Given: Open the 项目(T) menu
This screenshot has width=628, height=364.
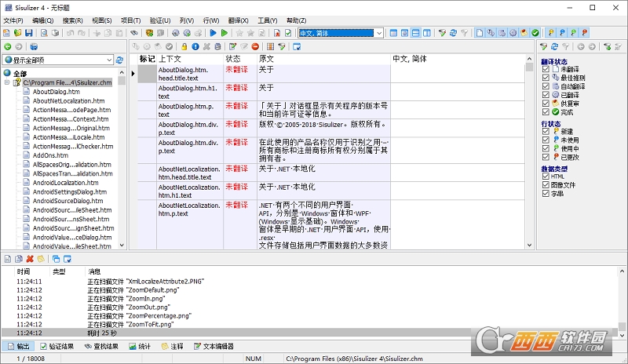Looking at the screenshot, I should tap(130, 20).
